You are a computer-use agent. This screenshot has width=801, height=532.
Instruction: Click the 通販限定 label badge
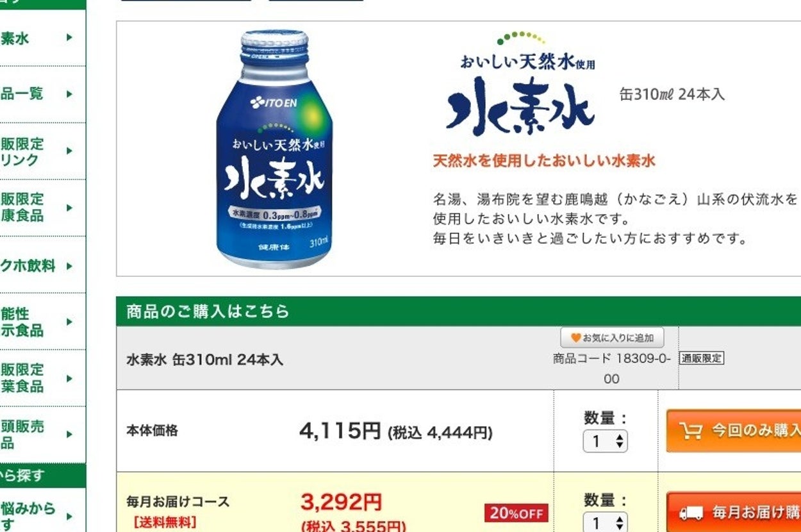click(x=702, y=358)
